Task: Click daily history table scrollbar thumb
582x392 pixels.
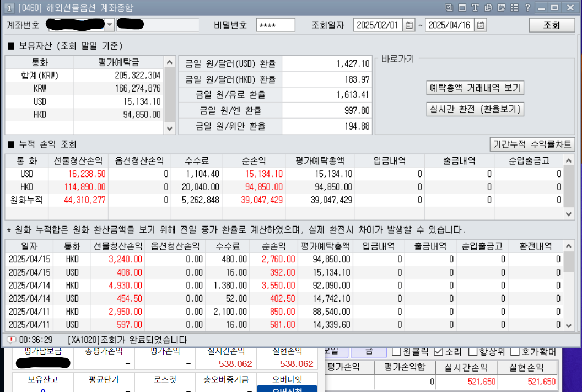Action: (568, 262)
